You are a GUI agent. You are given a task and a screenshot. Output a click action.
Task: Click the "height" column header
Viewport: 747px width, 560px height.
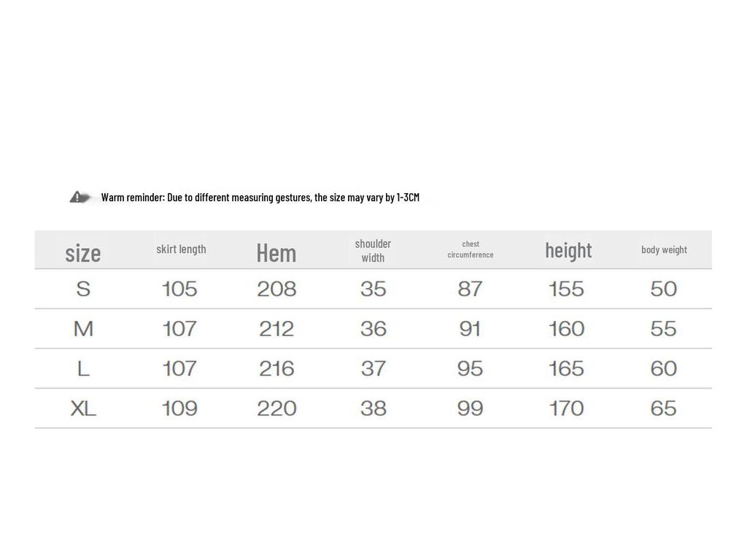[568, 250]
